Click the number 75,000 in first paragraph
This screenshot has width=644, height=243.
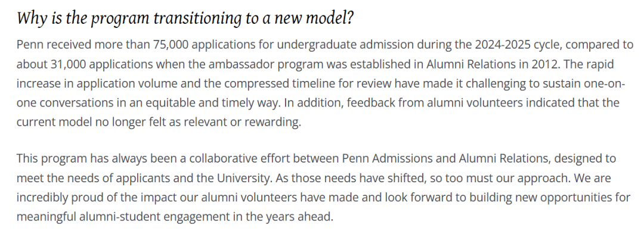171,45
